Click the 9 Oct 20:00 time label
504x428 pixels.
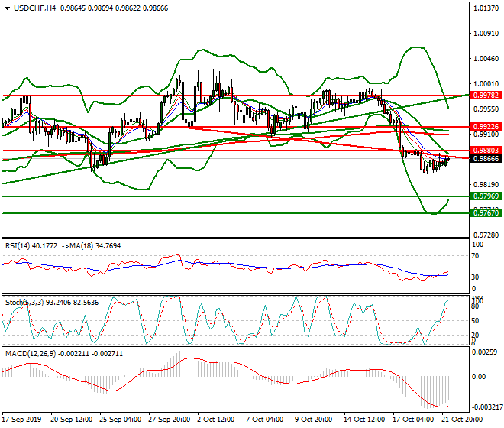click(x=313, y=420)
